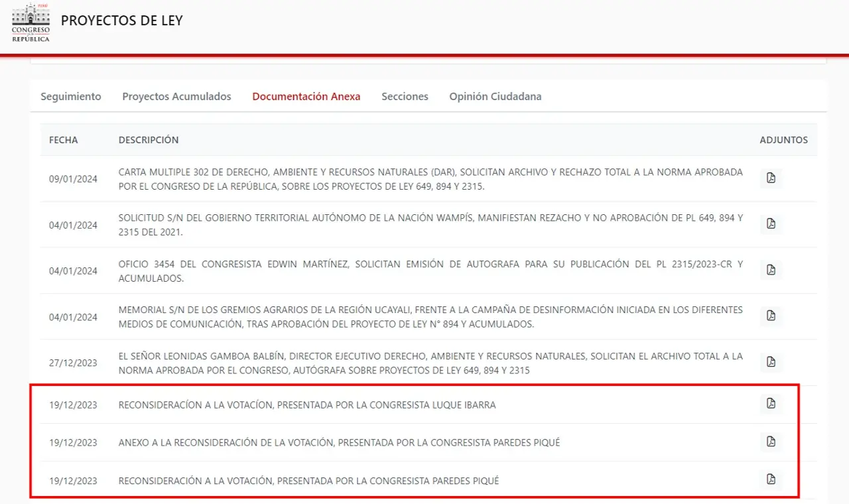Open the Proyectos Acumulados tab
Screen dimensions: 849x504
176,96
